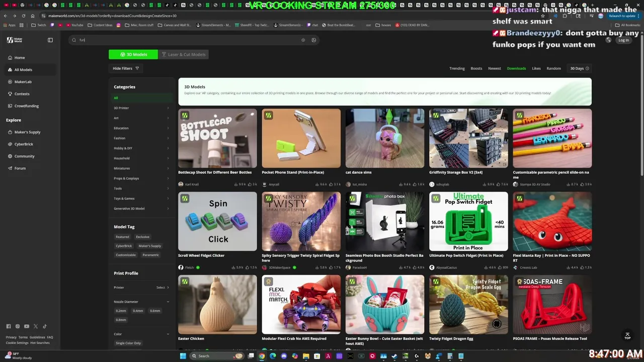Sort by Boosts
The height and width of the screenshot is (362, 644).
coord(476,68)
